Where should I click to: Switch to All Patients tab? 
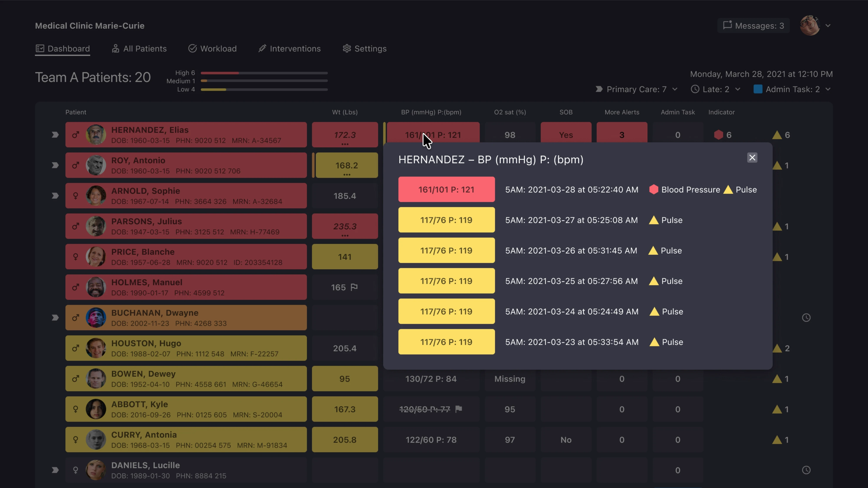[x=139, y=49]
